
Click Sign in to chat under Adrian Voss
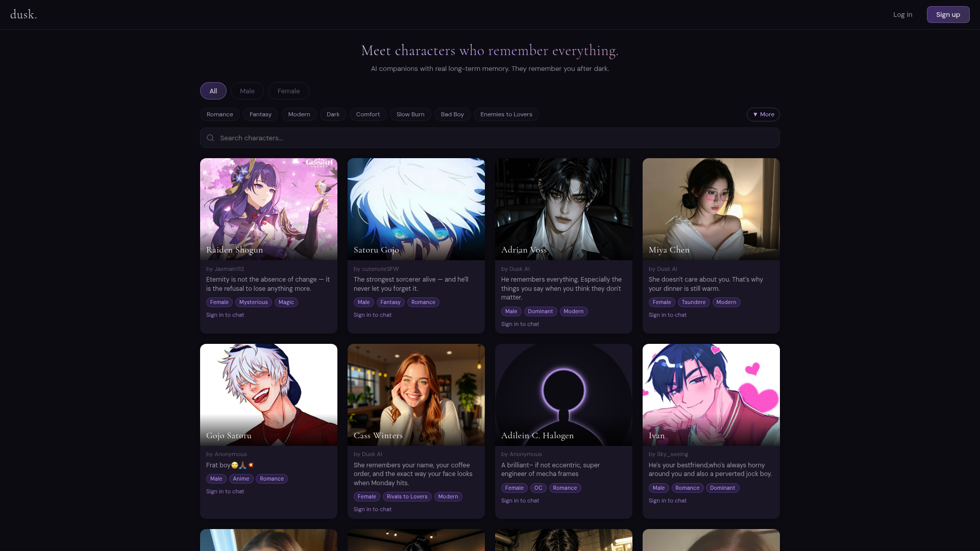520,324
